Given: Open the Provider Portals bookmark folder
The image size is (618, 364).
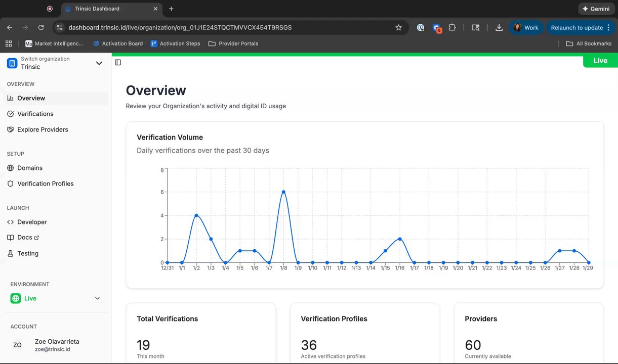Looking at the screenshot, I should pyautogui.click(x=233, y=43).
